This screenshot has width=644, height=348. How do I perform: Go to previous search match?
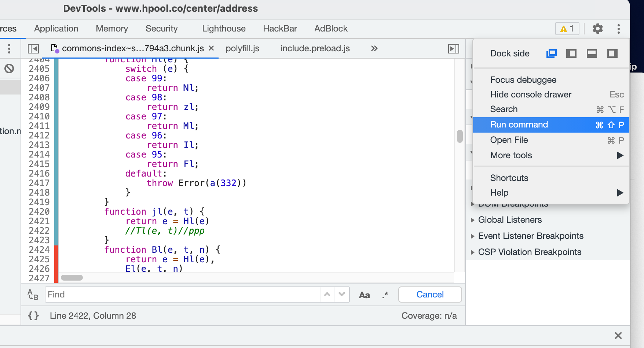coord(327,295)
